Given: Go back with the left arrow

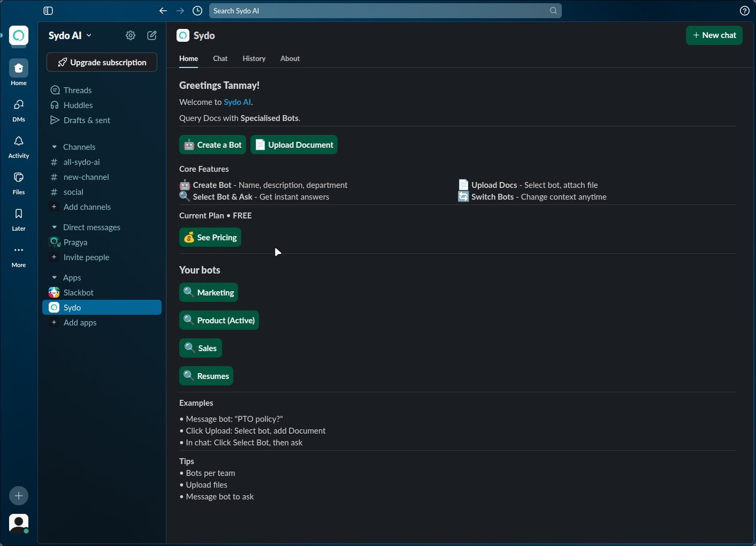Looking at the screenshot, I should coord(163,11).
